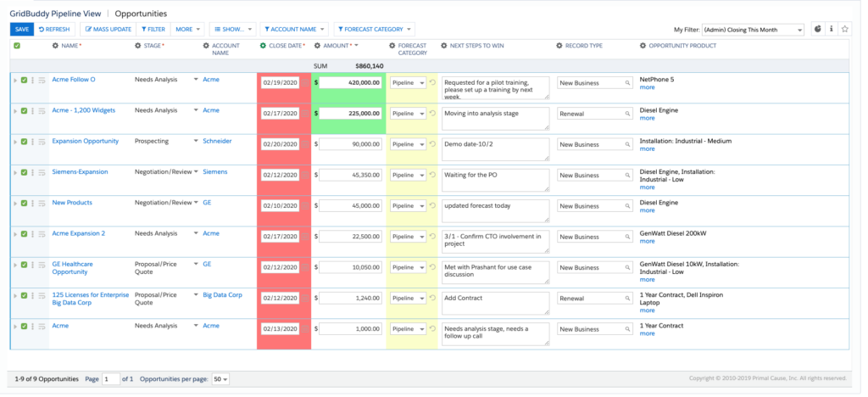Open row actions dots for Acme Follow O
This screenshot has height=397, width=868.
pyautogui.click(x=33, y=81)
